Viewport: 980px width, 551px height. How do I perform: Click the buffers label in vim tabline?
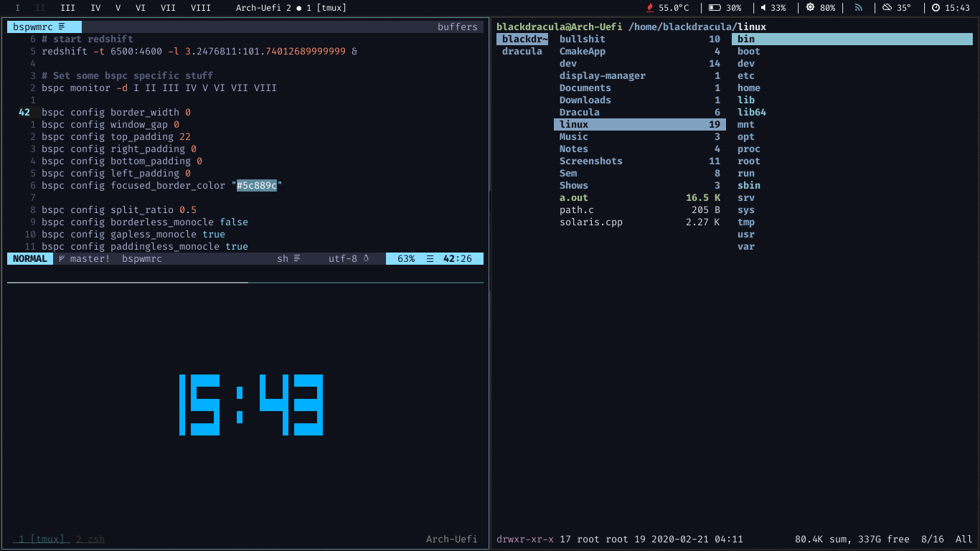click(458, 27)
